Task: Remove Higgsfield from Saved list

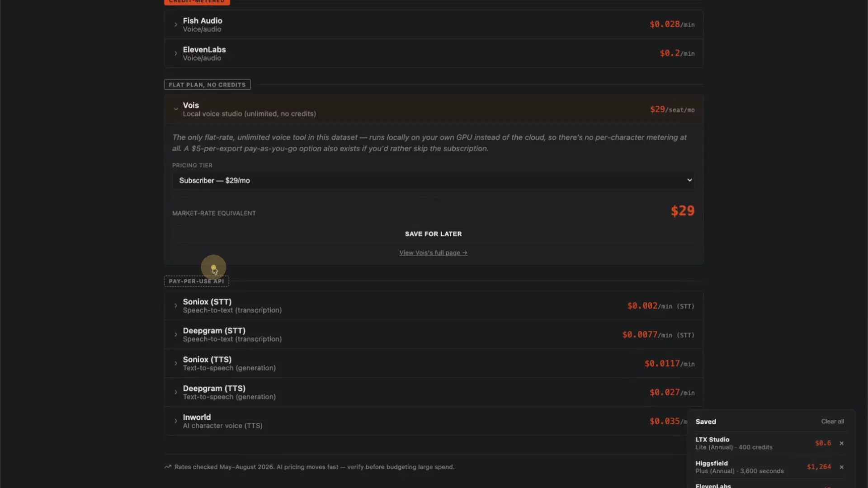Action: [x=841, y=467]
